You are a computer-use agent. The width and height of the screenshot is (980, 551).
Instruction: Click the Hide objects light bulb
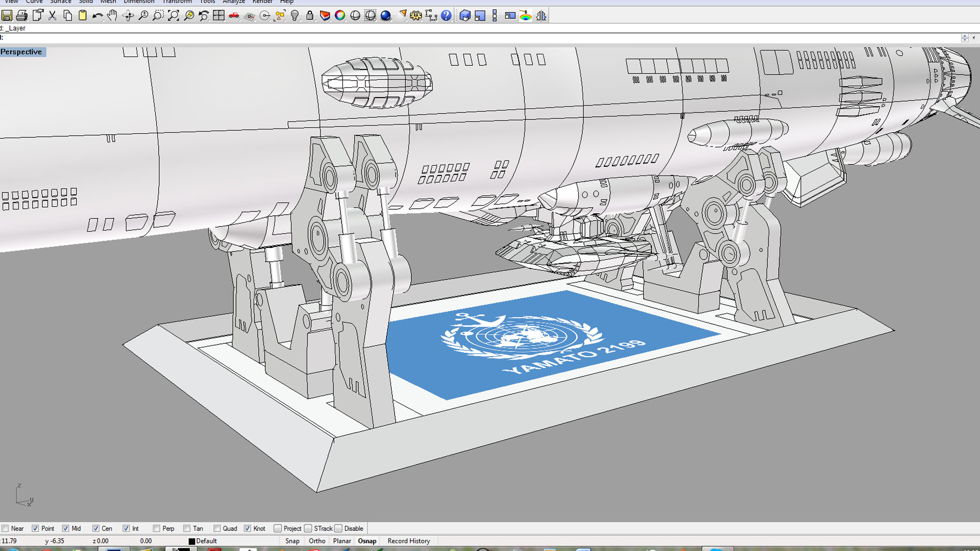[295, 16]
